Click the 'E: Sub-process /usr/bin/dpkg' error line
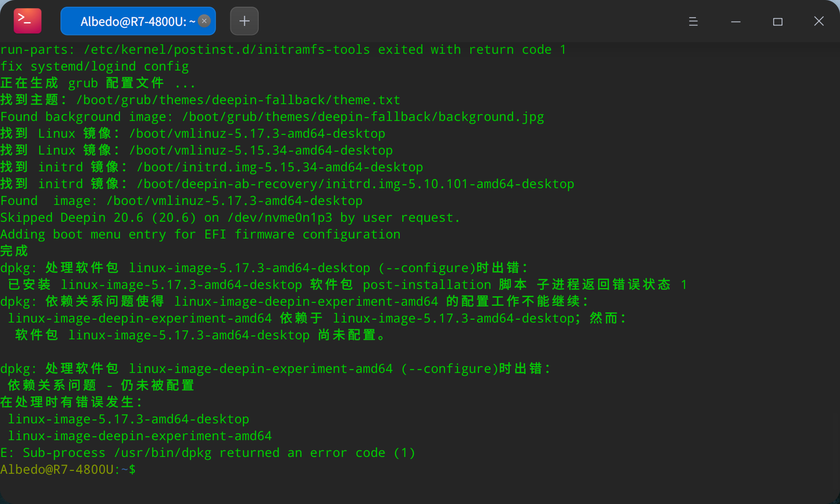Image resolution: width=840 pixels, height=504 pixels. point(207,453)
